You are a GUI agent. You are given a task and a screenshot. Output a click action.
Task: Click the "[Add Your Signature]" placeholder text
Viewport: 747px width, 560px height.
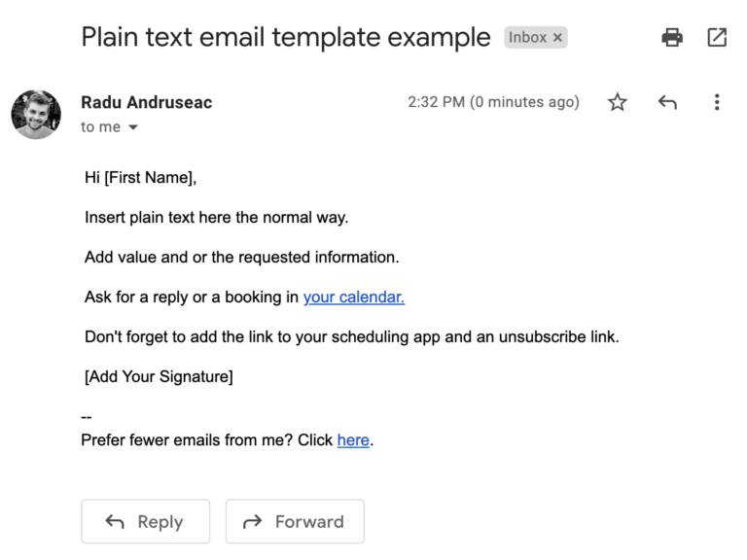[x=159, y=377]
